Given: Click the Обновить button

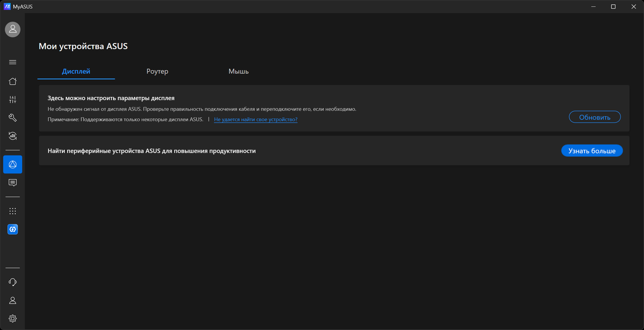Looking at the screenshot, I should coord(595,117).
